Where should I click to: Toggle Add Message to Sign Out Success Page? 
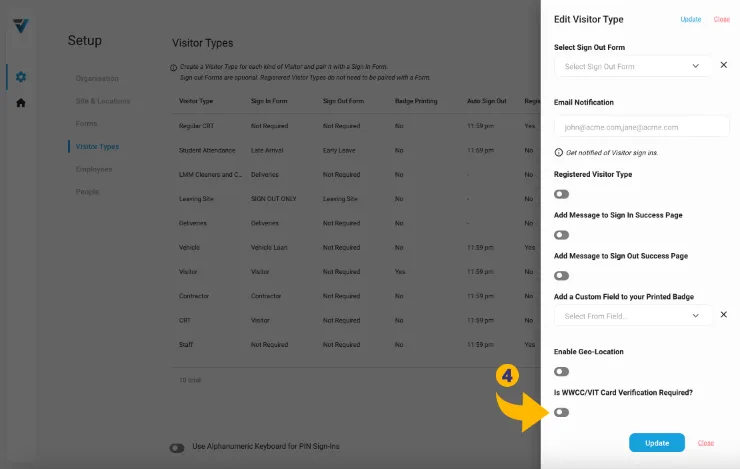pyautogui.click(x=562, y=276)
